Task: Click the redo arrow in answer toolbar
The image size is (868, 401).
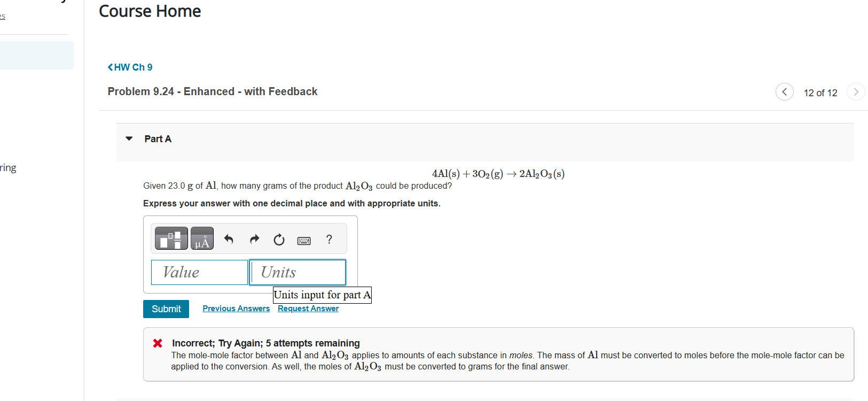Action: tap(254, 240)
